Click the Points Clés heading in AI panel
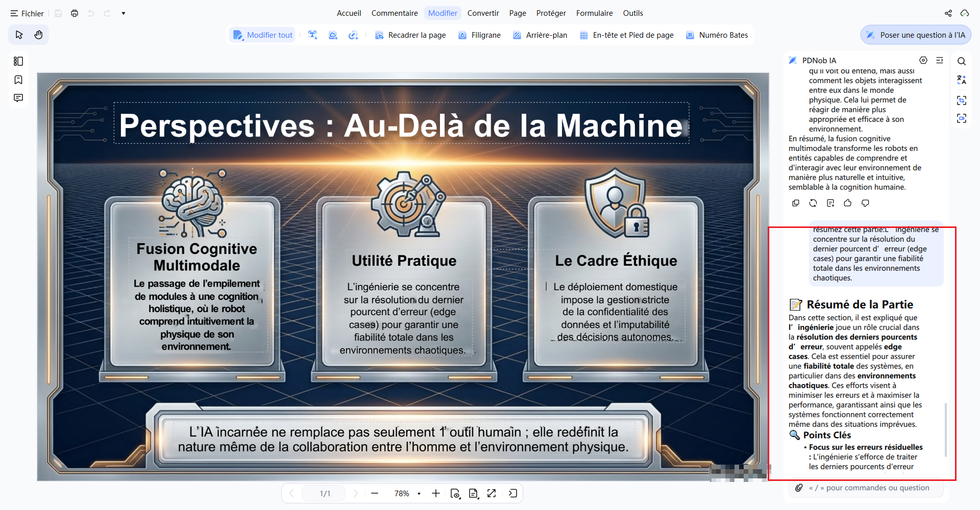Viewport: 980px width, 510px height. 827,435
